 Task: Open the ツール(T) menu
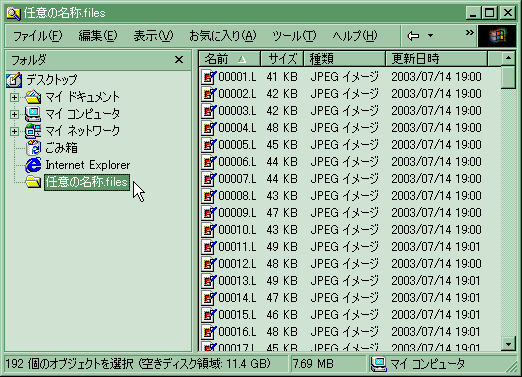pyautogui.click(x=294, y=36)
